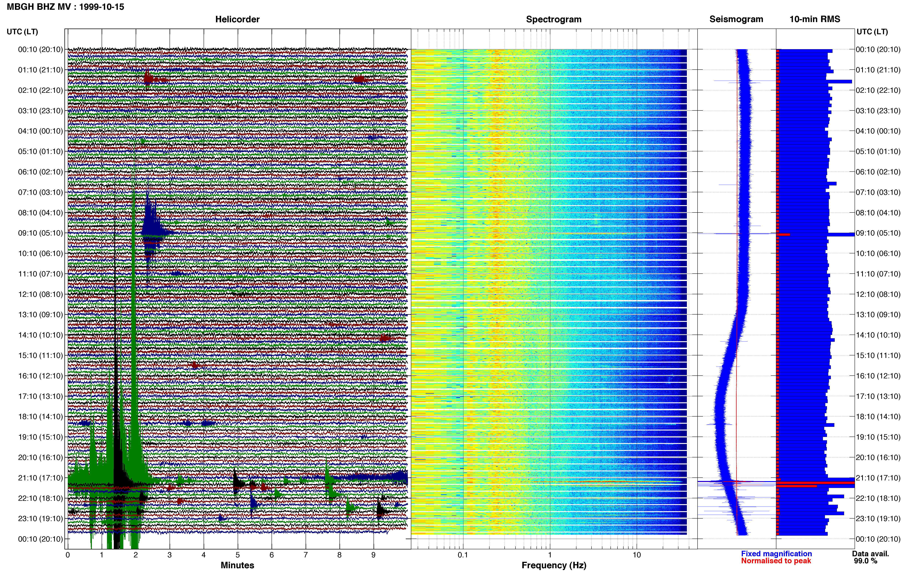Click the 'Seismogram' panel heading
924x578 pixels.
tap(736, 19)
